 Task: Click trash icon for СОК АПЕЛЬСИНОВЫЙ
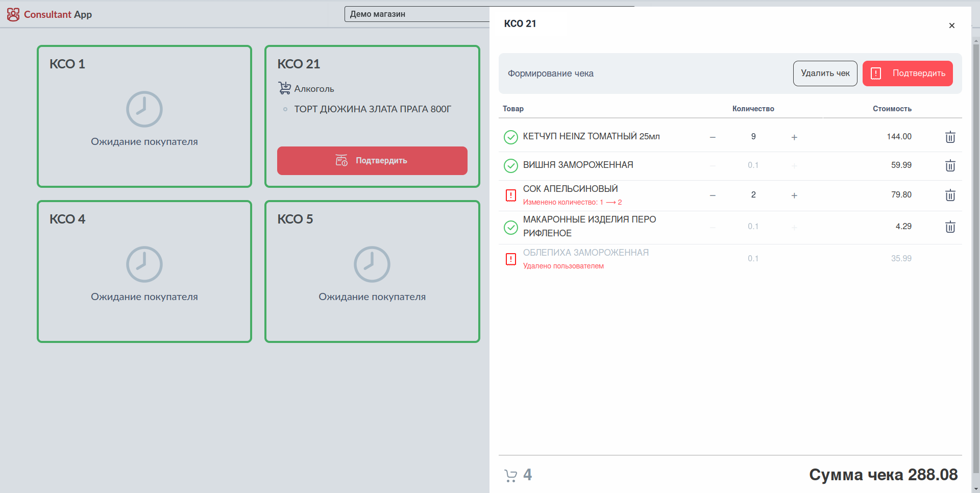click(x=950, y=195)
